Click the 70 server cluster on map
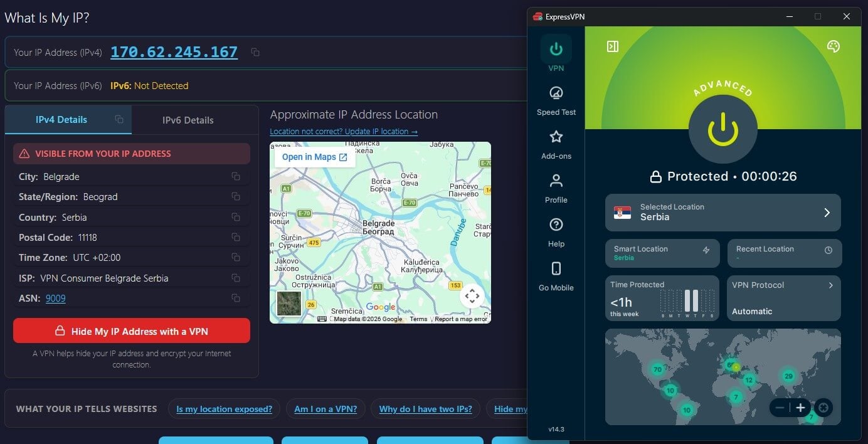Screen dimensions: 868x444 [657, 369]
